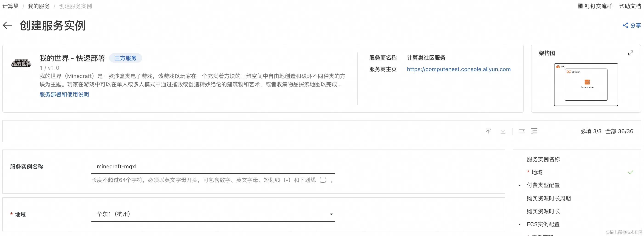The width and height of the screenshot is (644, 236).
Task: Click the 分享 share icon
Action: [x=625, y=25]
